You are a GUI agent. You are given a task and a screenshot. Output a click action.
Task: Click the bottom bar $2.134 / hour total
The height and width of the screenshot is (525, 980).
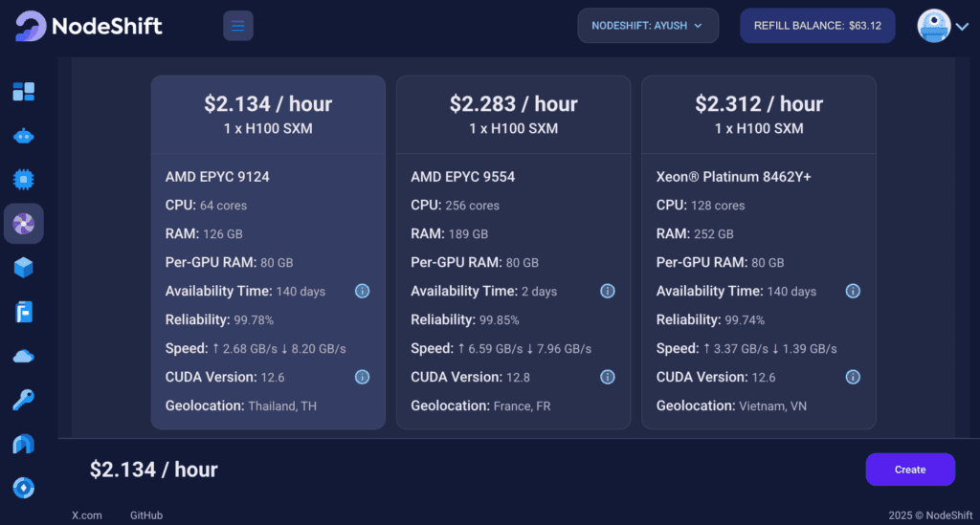coord(154,470)
